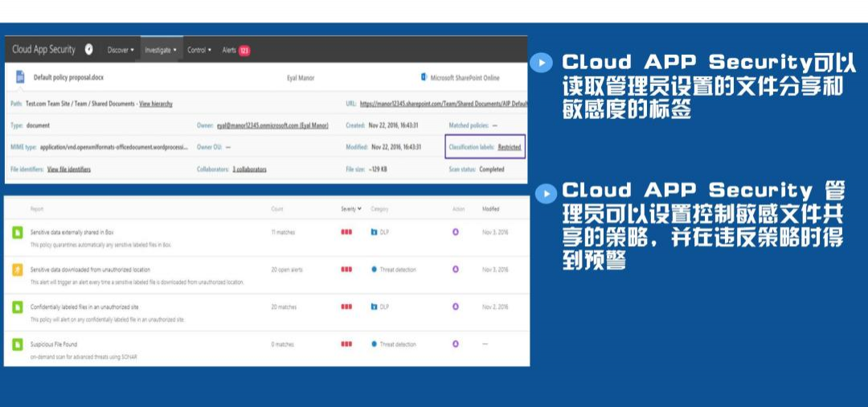Click the Cloud App Security title
Image resolution: width=868 pixels, height=407 pixels.
pyautogui.click(x=43, y=49)
